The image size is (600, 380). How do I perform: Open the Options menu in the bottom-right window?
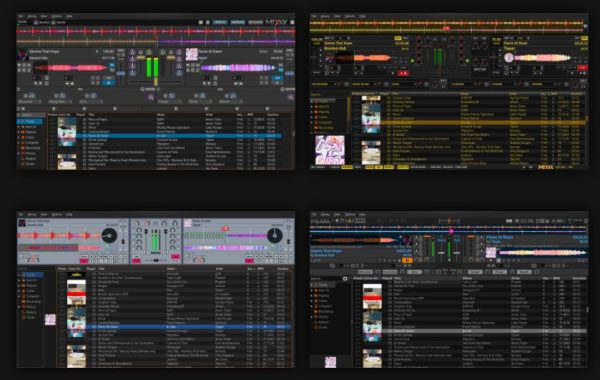[349, 214]
